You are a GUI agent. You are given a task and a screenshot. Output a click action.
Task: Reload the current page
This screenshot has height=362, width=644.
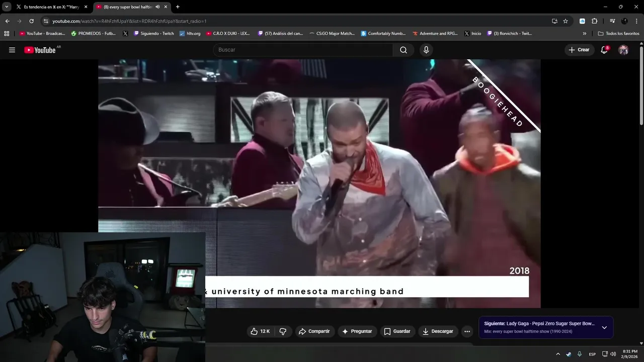(x=31, y=21)
